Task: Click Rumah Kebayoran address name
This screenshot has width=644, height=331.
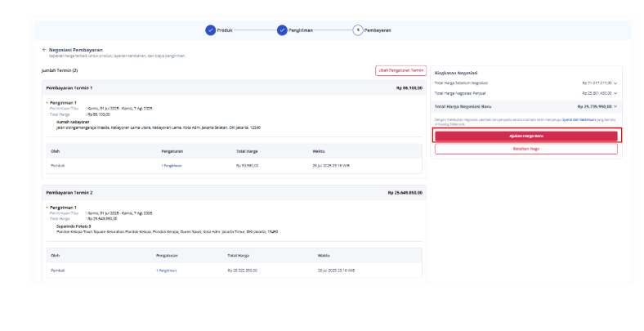Action: [73, 122]
